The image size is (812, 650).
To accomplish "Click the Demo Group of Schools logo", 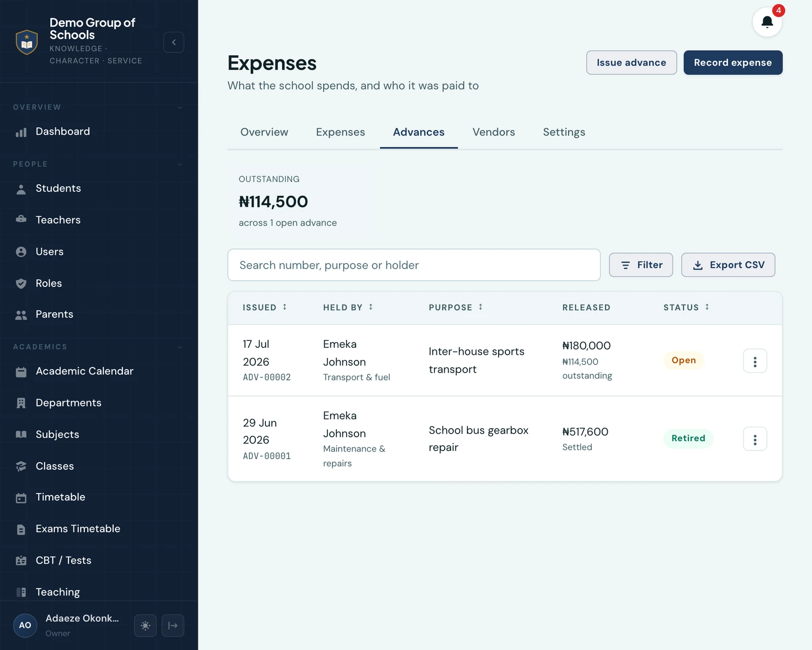I will [x=27, y=42].
